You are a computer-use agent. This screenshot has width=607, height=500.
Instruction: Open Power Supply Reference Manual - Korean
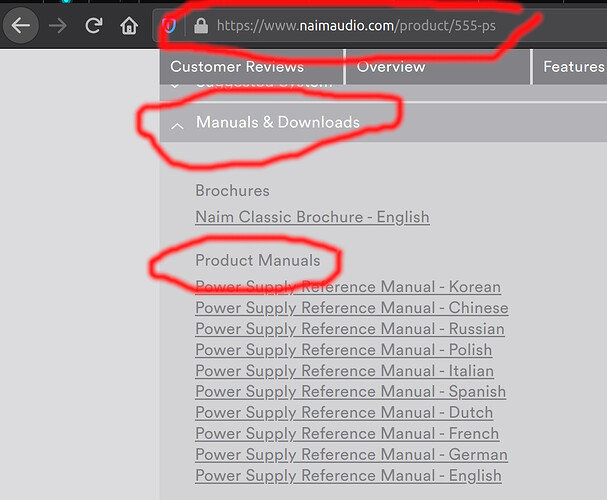pyautogui.click(x=348, y=287)
